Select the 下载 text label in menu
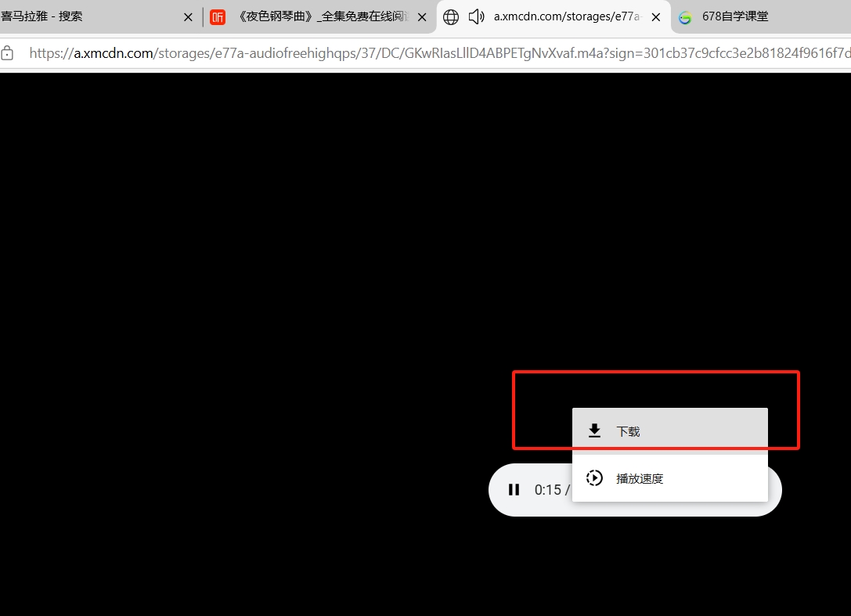851x616 pixels. (628, 431)
